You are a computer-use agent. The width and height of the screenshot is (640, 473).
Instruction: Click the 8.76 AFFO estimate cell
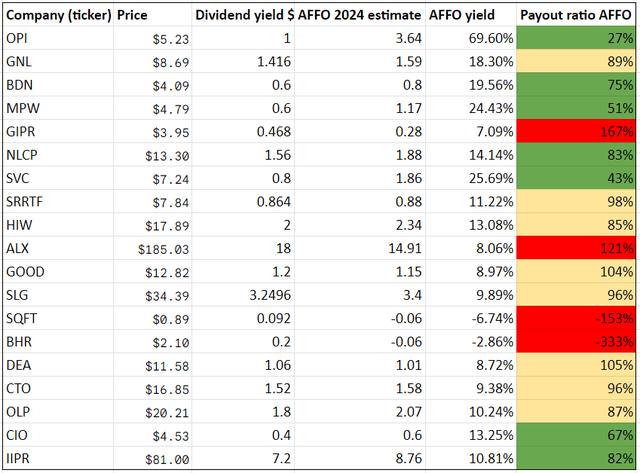[x=360, y=458]
